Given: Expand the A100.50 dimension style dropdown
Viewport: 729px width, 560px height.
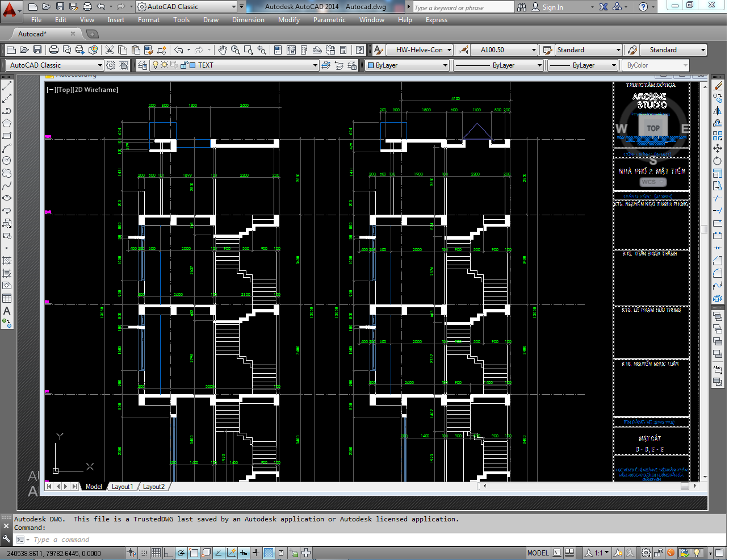Looking at the screenshot, I should click(x=534, y=49).
